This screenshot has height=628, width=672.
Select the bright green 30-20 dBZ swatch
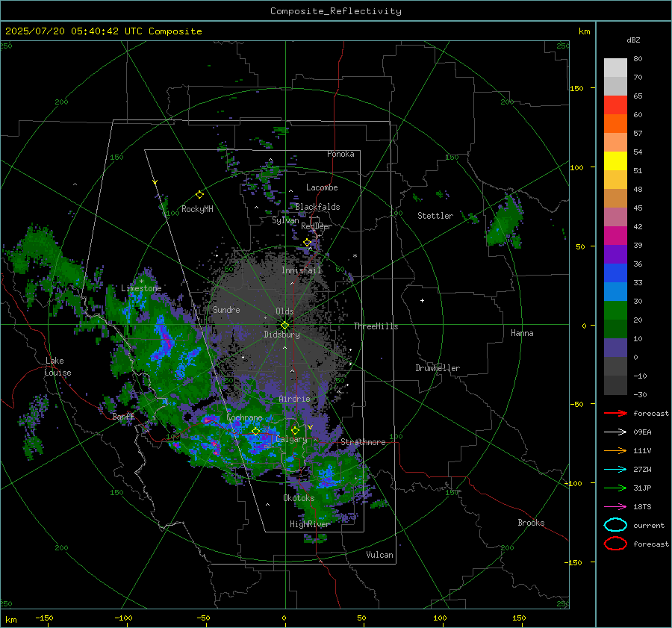(x=615, y=311)
